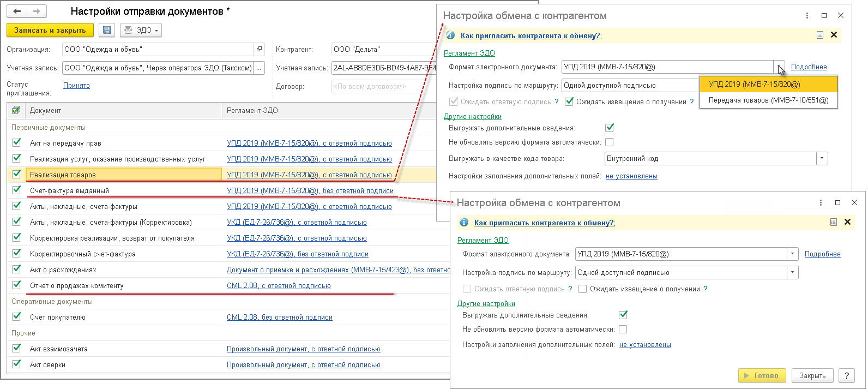
Task: Open Настройка подпись по маршруту dropdown in lower window
Action: click(793, 273)
